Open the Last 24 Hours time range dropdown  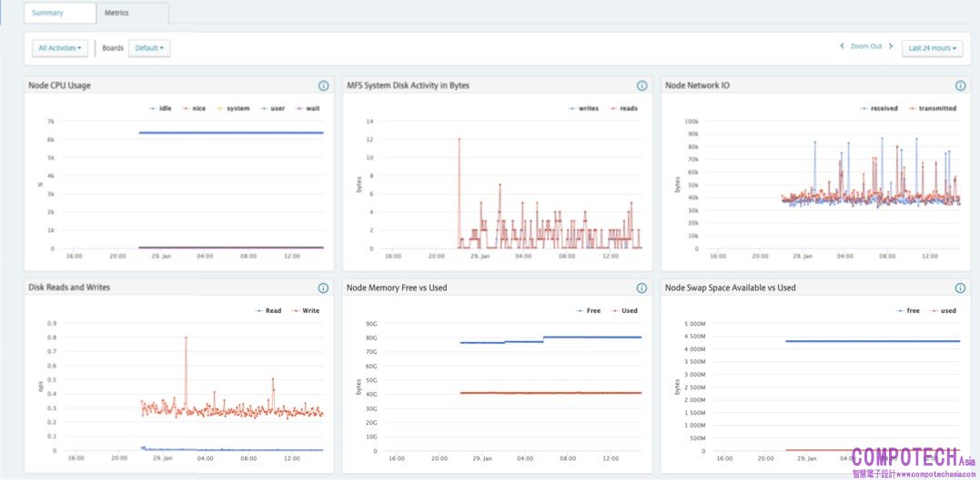[932, 48]
